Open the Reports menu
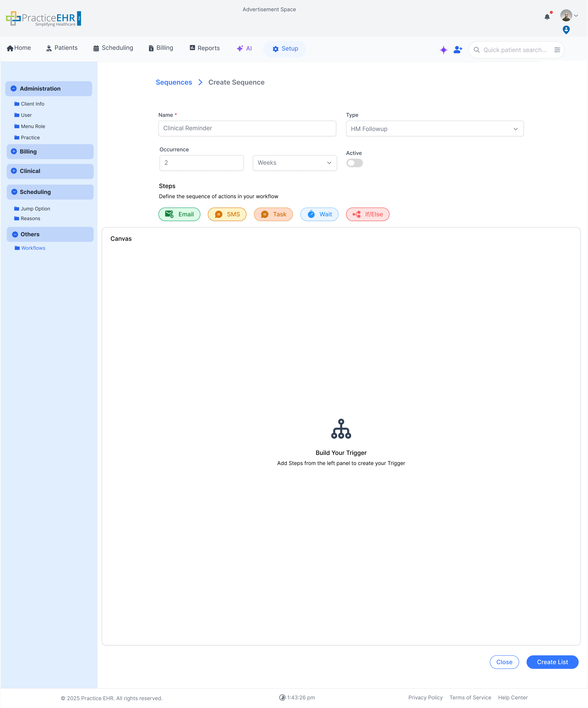 205,48
